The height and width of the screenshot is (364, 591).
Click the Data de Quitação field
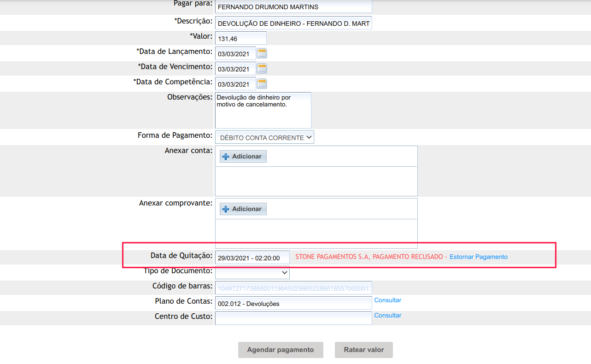pos(252,258)
